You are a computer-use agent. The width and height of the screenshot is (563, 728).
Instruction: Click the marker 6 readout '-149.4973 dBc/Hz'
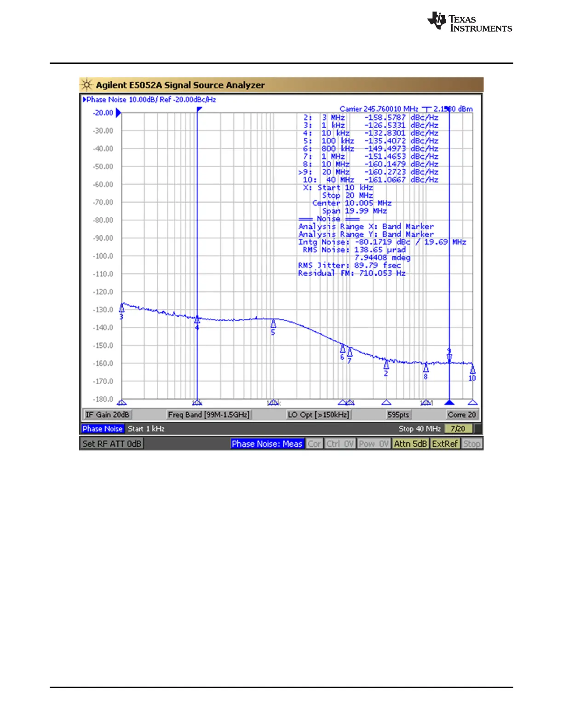coord(401,148)
